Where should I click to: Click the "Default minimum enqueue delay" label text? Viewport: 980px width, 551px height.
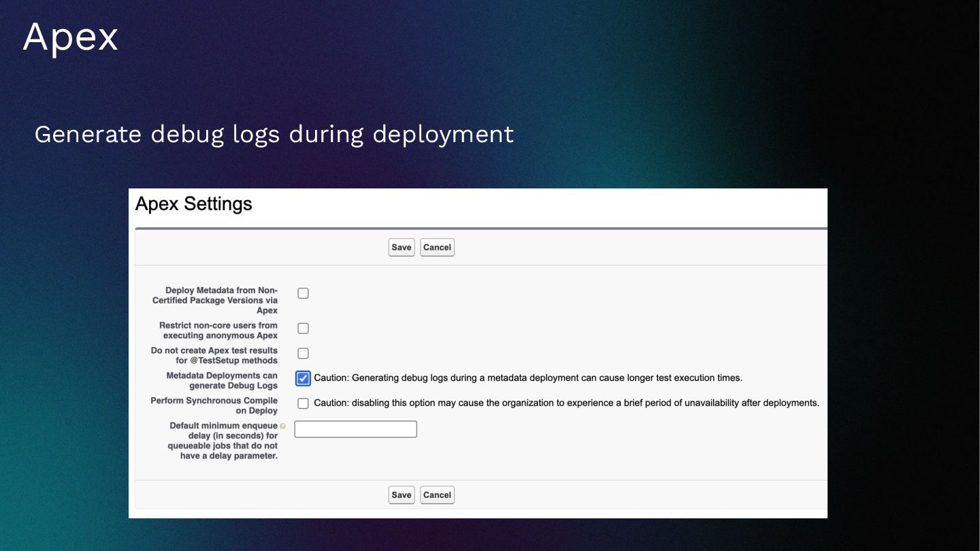pyautogui.click(x=223, y=441)
